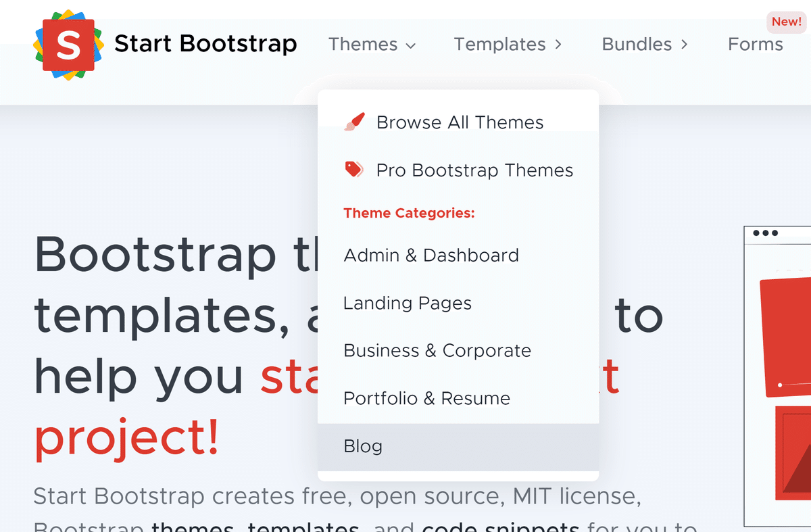This screenshot has height=532, width=811.
Task: Choose the Admin & Dashboard category
Action: pos(458,256)
